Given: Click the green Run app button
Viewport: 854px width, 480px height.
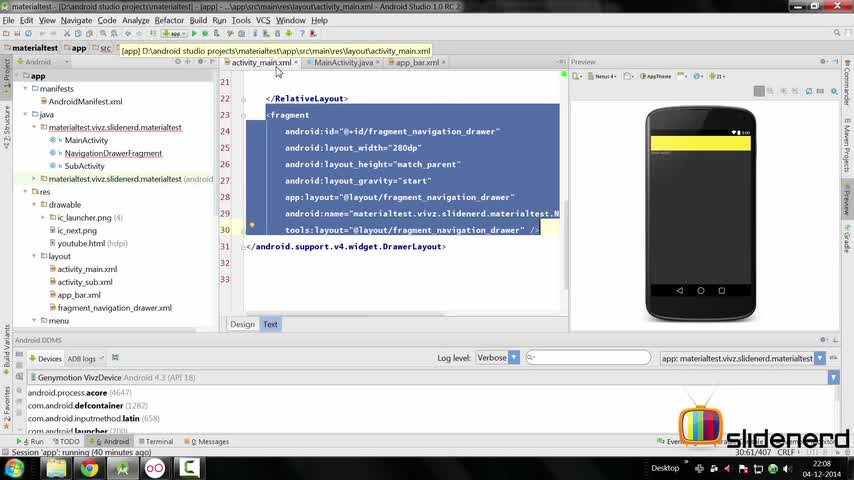Looking at the screenshot, I should (194, 33).
